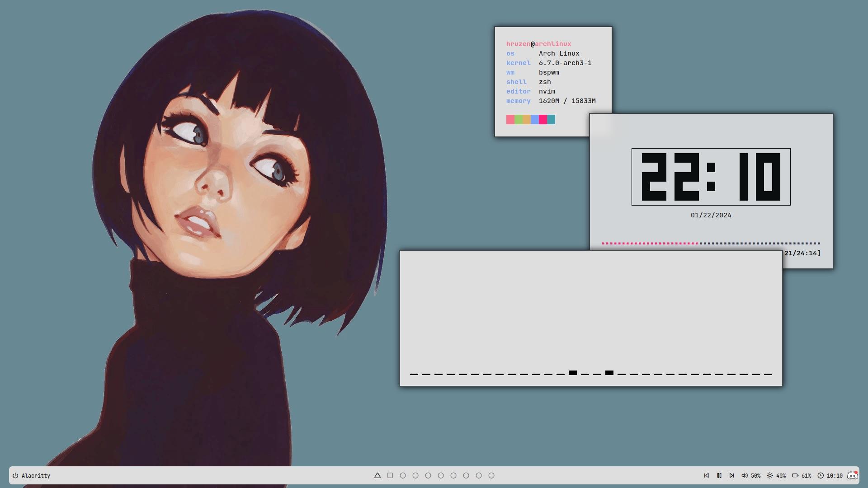This screenshot has height=488, width=868.
Task: Click the triangle workspace indicator
Action: pos(377,475)
